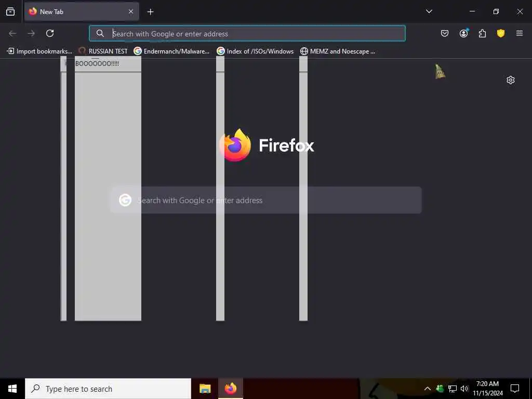
Task: Reload the current page
Action: click(x=50, y=33)
